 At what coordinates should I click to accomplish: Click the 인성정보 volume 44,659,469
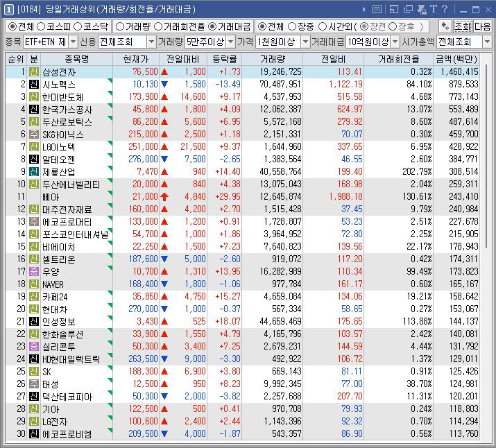pyautogui.click(x=280, y=322)
